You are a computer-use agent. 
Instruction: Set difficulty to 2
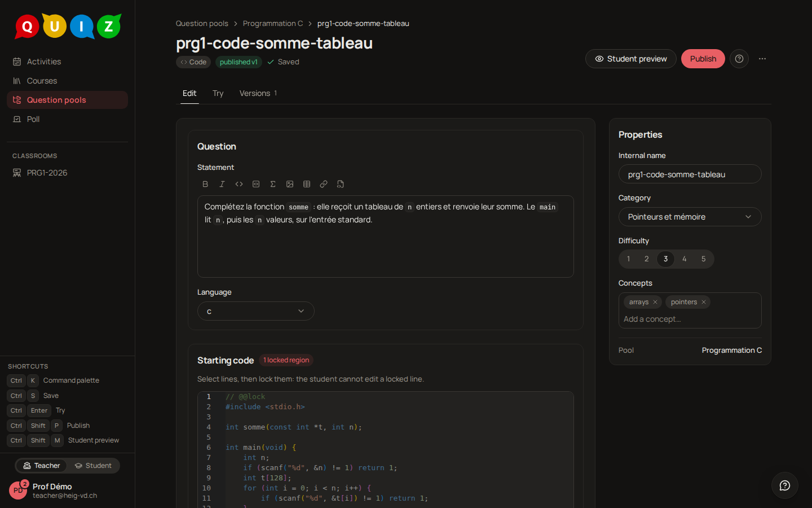pyautogui.click(x=647, y=259)
